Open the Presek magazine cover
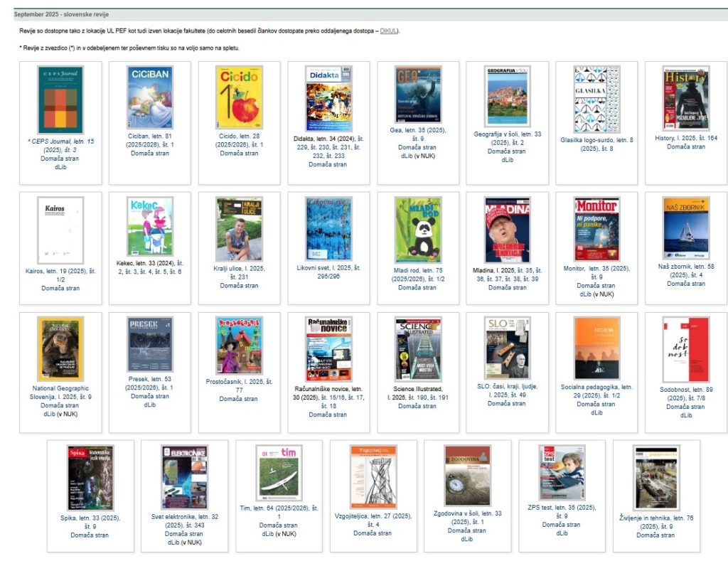This screenshot has height=561, width=728. point(149,344)
